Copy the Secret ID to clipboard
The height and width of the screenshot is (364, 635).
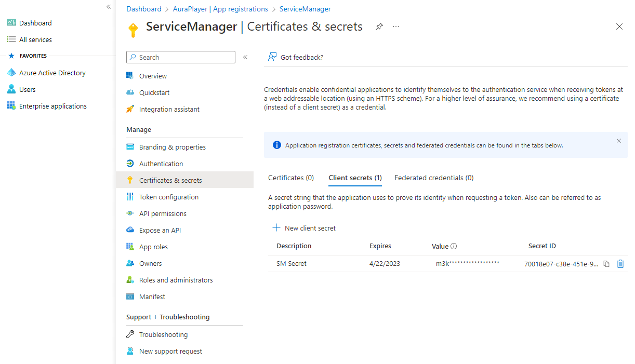tap(606, 264)
